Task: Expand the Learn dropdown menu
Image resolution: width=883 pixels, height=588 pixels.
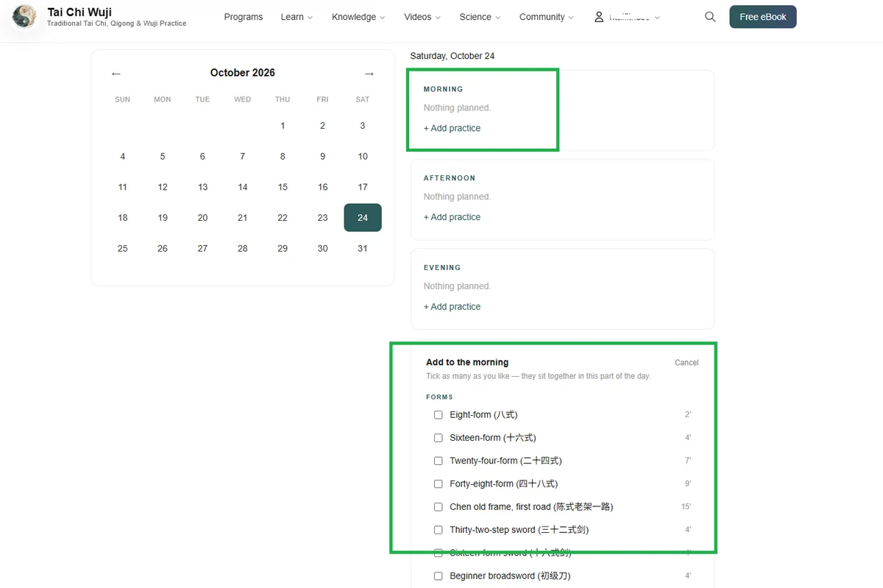Action: pyautogui.click(x=297, y=17)
